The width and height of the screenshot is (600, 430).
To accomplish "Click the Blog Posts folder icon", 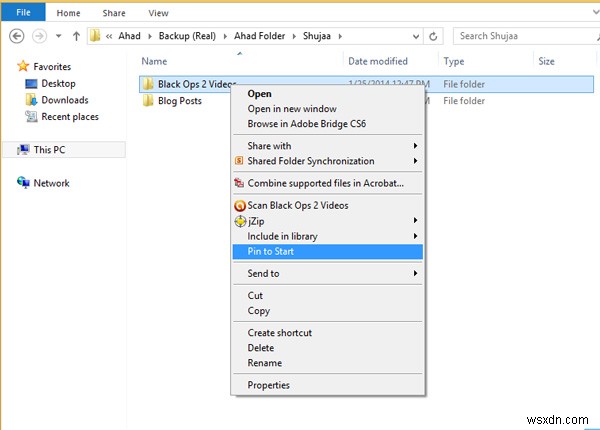I will pos(148,101).
